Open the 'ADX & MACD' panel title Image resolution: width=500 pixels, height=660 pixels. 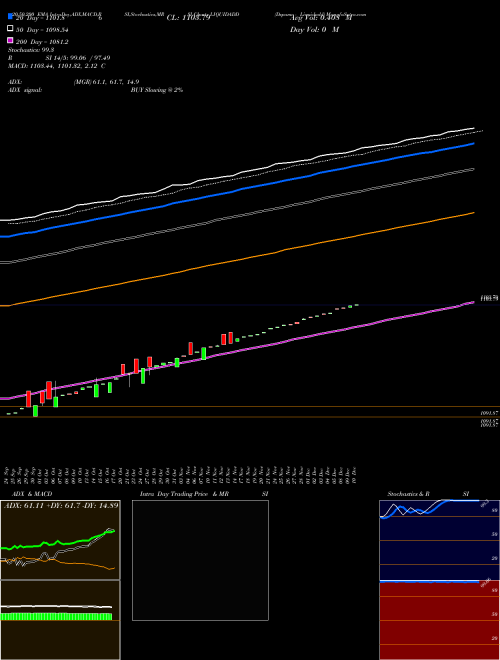tap(32, 494)
